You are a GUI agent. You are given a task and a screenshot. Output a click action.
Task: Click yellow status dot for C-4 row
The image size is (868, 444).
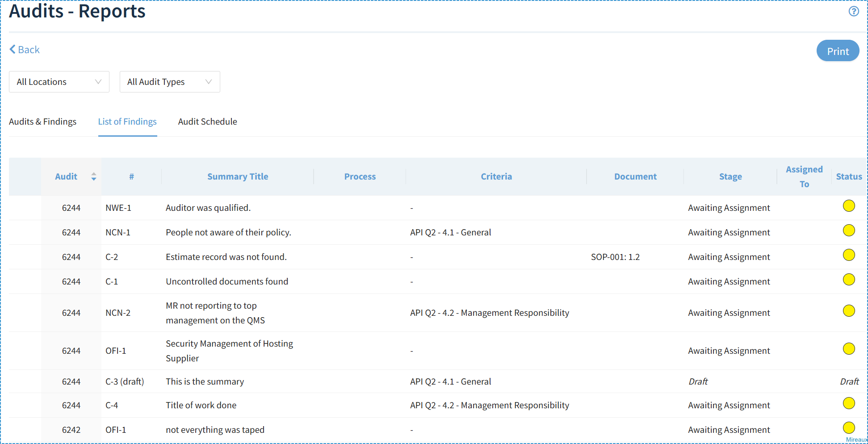849,403
